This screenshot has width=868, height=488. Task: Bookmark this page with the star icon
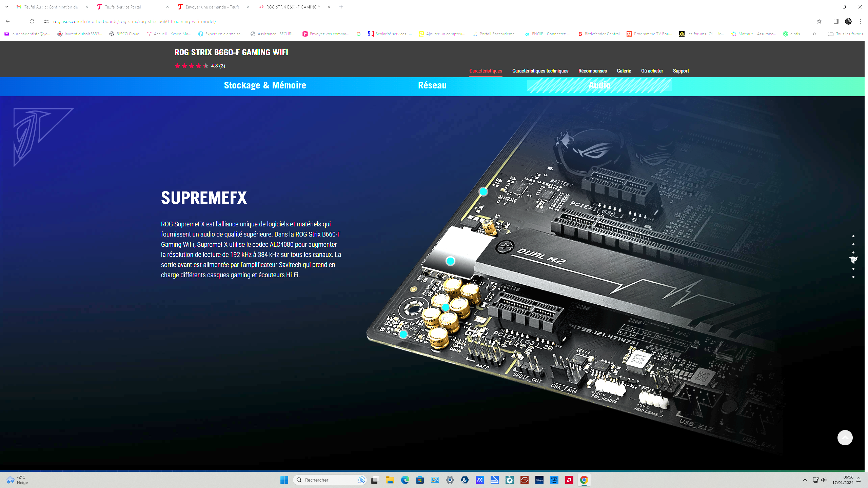click(819, 21)
